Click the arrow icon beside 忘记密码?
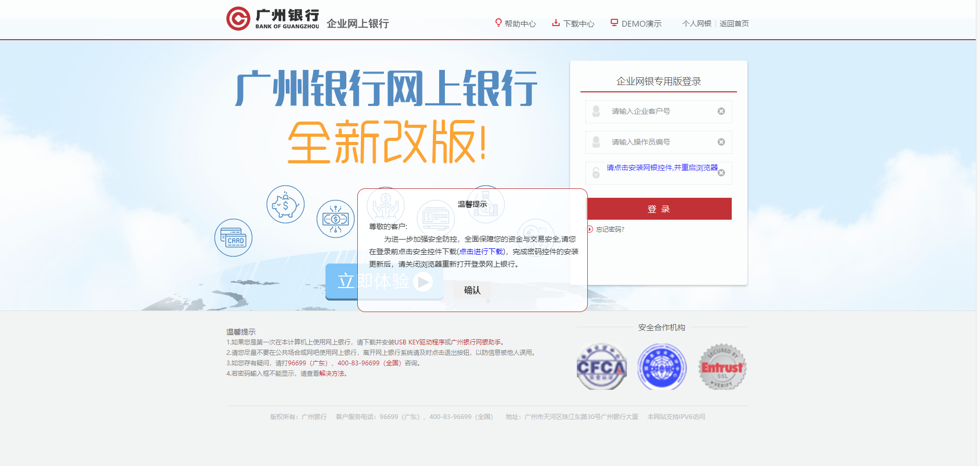The image size is (980, 466). click(590, 229)
